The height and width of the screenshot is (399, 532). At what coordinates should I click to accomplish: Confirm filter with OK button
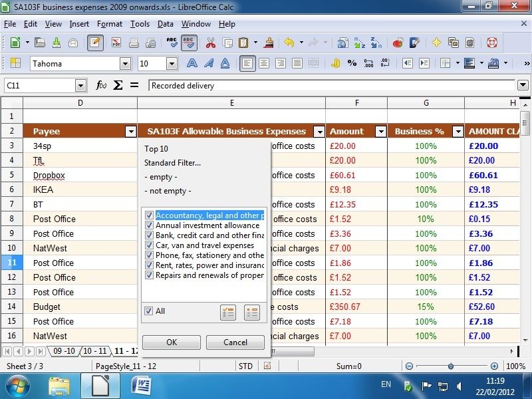click(x=172, y=342)
